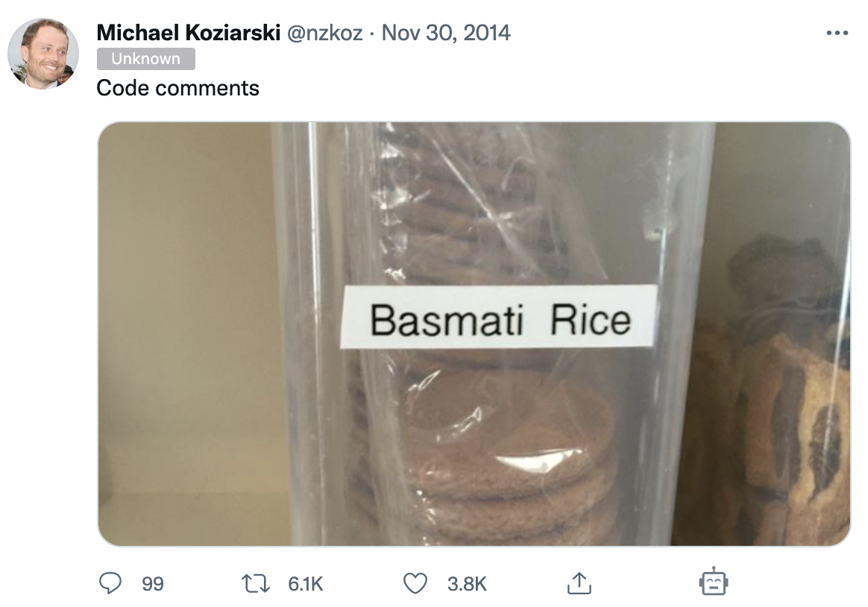
Task: Click the 3.8K likes count
Action: coord(467,584)
